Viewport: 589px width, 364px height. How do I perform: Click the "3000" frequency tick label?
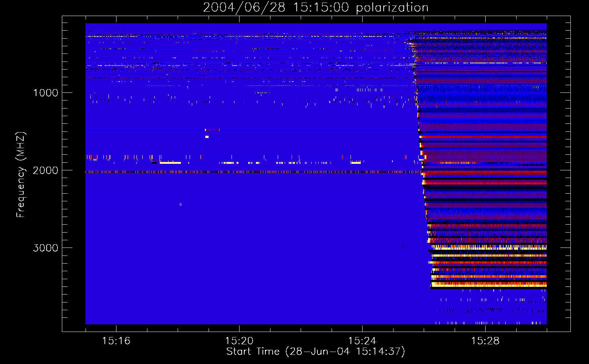(x=46, y=248)
